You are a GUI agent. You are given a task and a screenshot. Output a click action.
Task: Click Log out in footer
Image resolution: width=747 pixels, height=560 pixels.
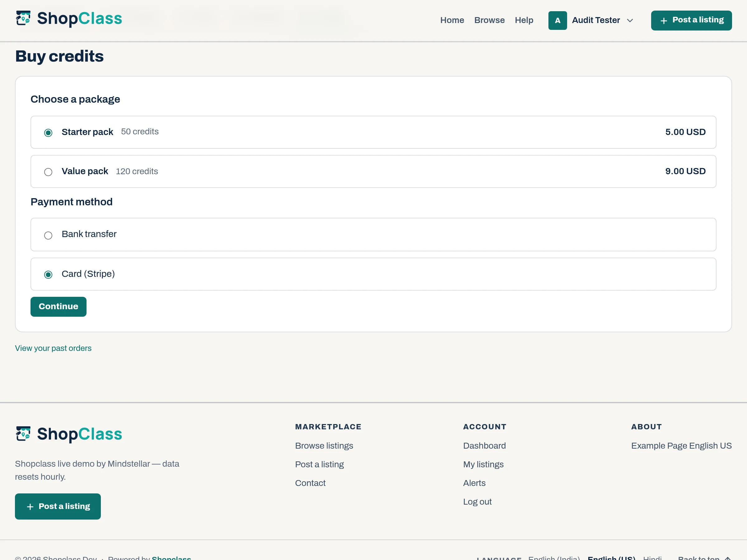click(x=477, y=502)
